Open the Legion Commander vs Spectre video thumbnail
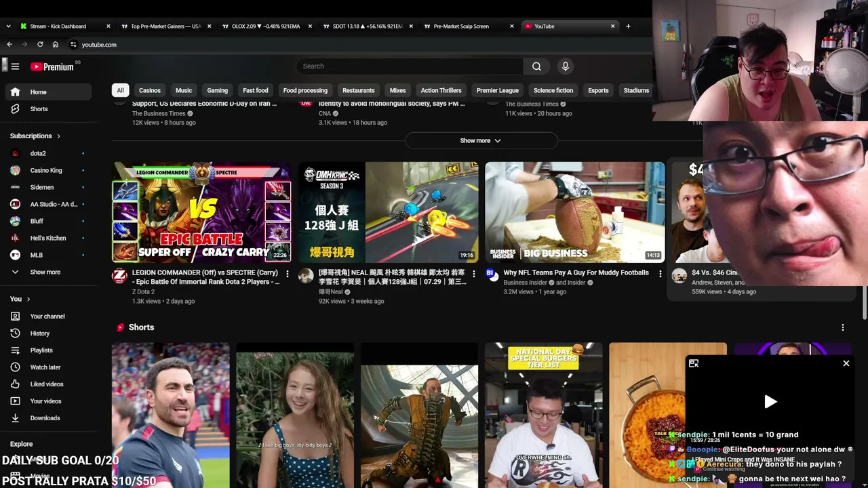Screen dimensions: 868x488 click(201, 212)
